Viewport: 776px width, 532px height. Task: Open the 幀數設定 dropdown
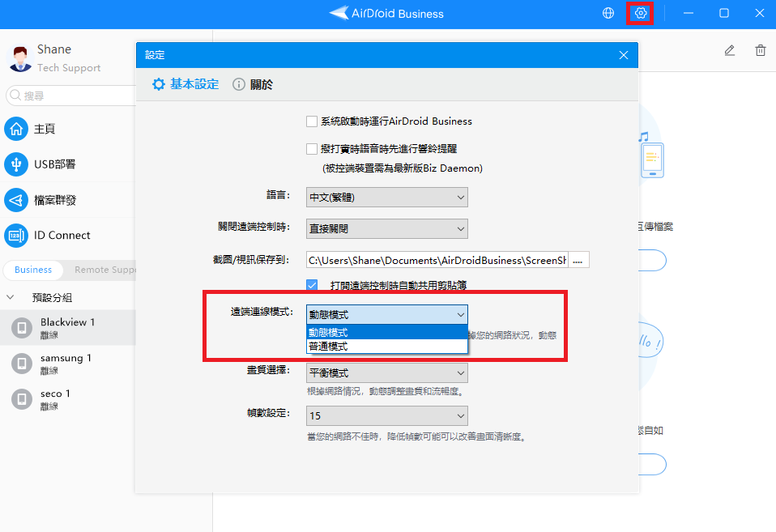point(387,415)
